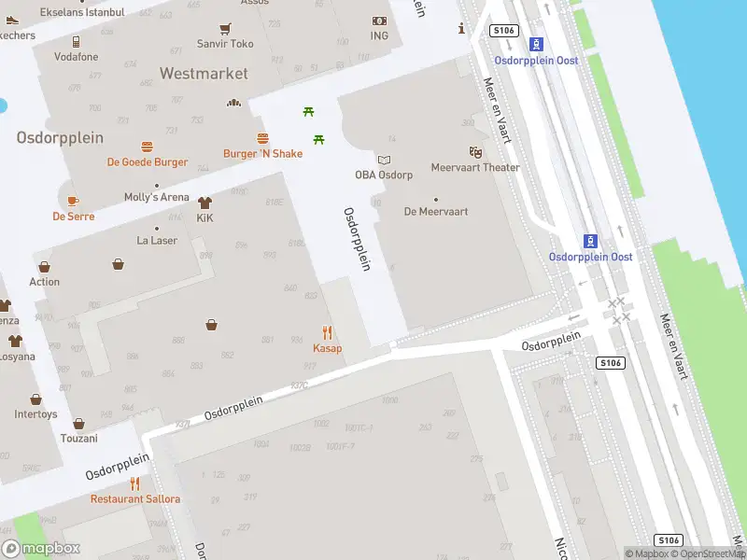Viewport: 747px width, 560px height.
Task: Click the De Goede Burger icon
Action: point(147,147)
